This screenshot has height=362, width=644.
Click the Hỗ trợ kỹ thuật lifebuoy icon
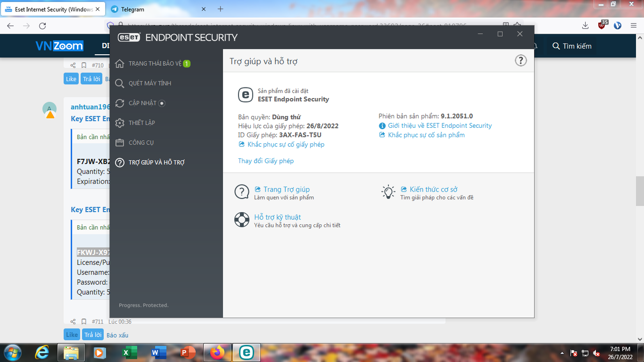242,220
